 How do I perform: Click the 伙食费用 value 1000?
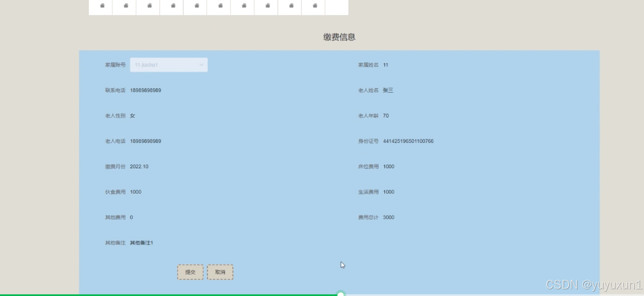click(136, 192)
